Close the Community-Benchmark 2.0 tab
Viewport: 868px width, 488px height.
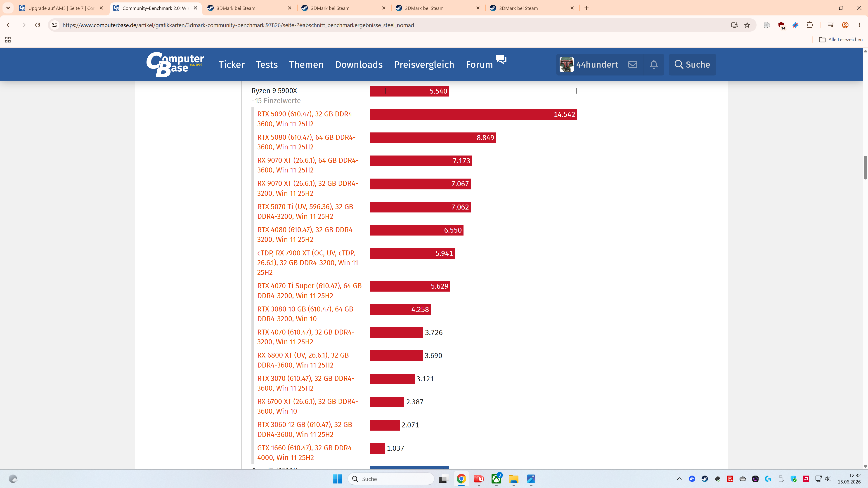point(195,8)
